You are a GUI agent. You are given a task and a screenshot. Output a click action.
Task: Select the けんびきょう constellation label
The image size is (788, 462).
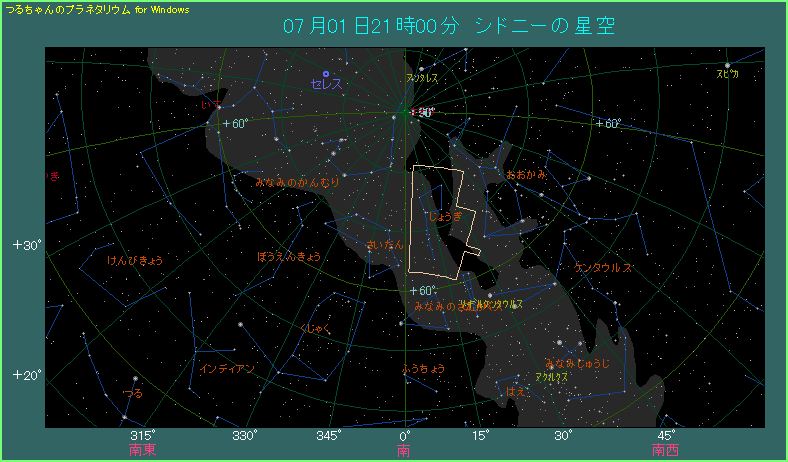coord(135,260)
